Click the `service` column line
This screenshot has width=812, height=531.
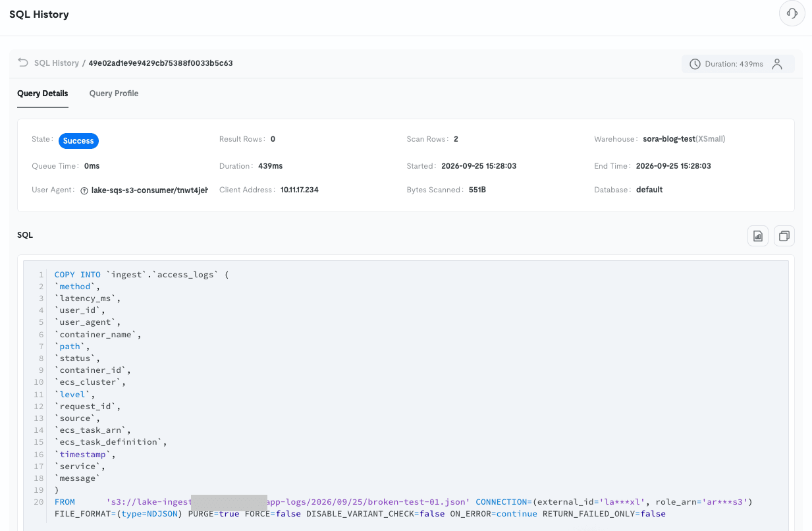(80, 466)
